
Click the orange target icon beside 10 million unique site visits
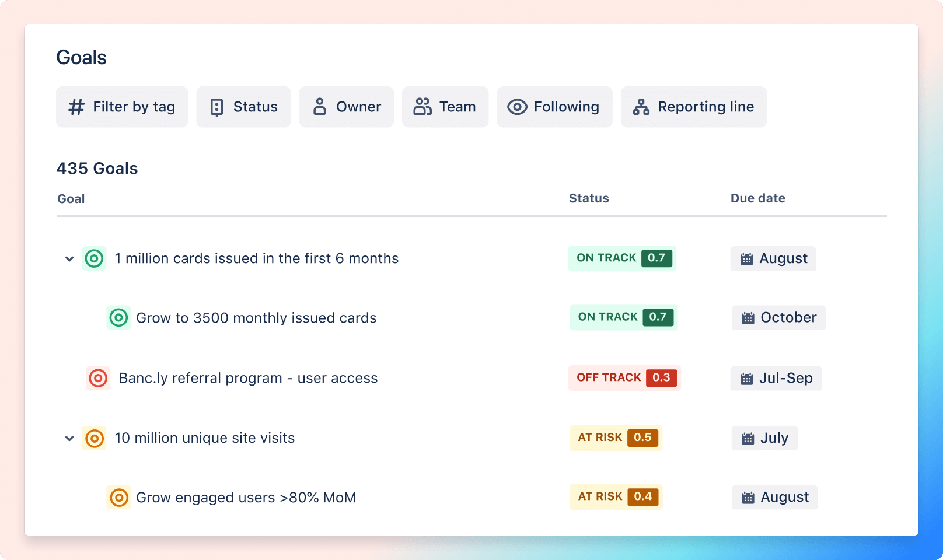pos(94,438)
